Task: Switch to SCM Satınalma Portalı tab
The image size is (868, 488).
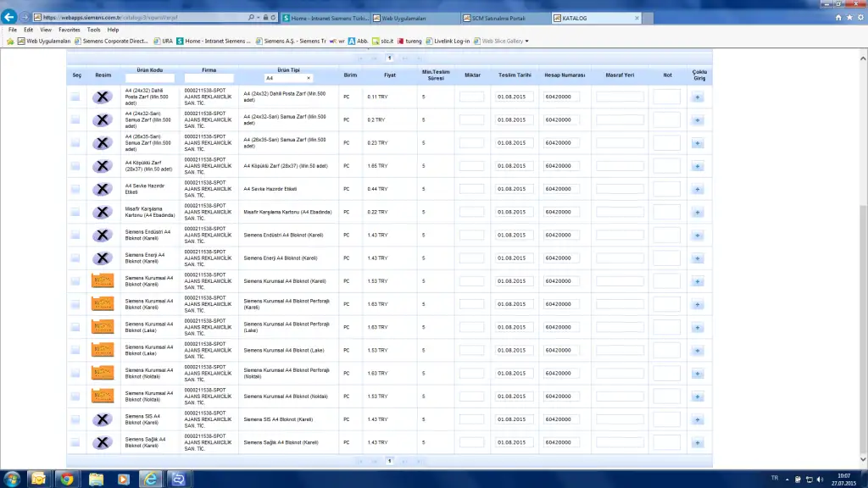Action: pyautogui.click(x=505, y=19)
